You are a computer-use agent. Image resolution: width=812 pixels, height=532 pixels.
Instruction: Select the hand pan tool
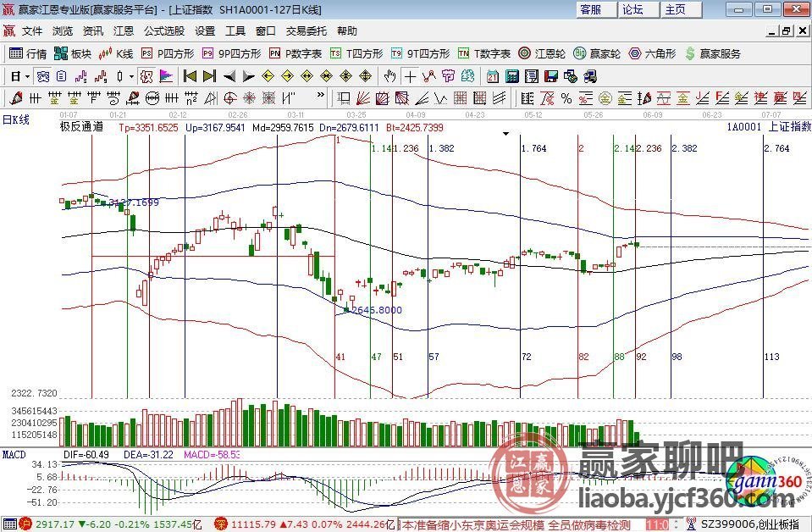pyautogui.click(x=389, y=77)
